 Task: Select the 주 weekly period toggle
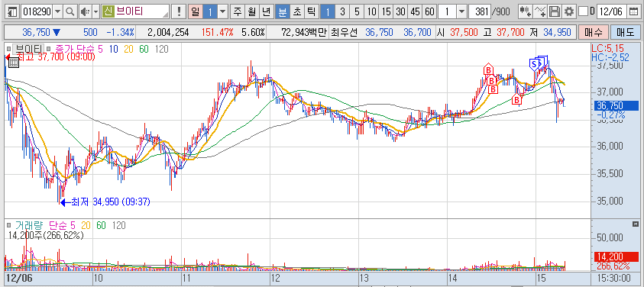(x=237, y=11)
